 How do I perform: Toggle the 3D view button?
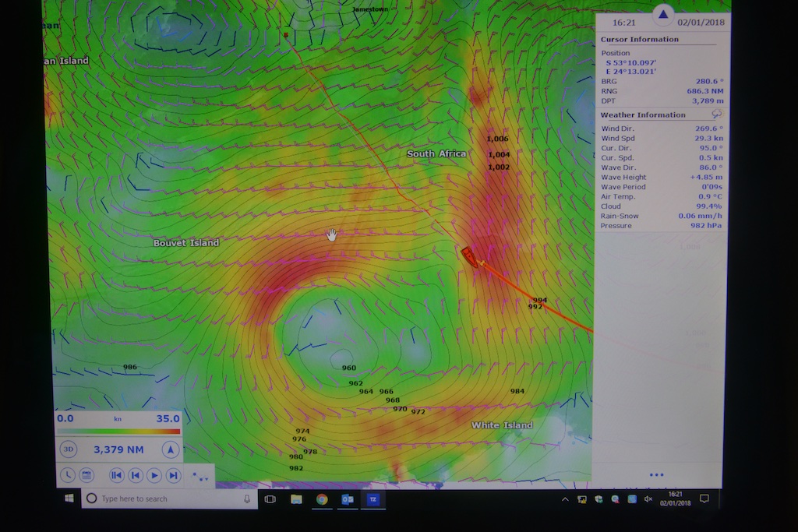[x=69, y=449]
